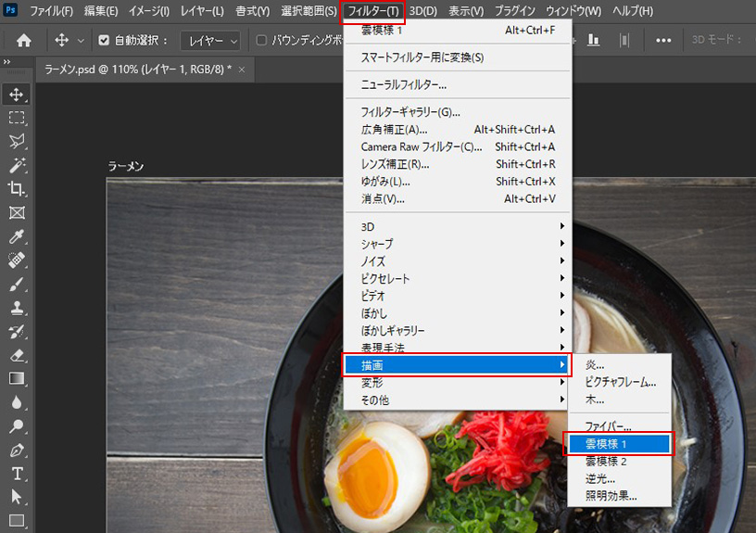The width and height of the screenshot is (756, 533).
Task: Open the レイヤー(L) menu
Action: point(202,10)
